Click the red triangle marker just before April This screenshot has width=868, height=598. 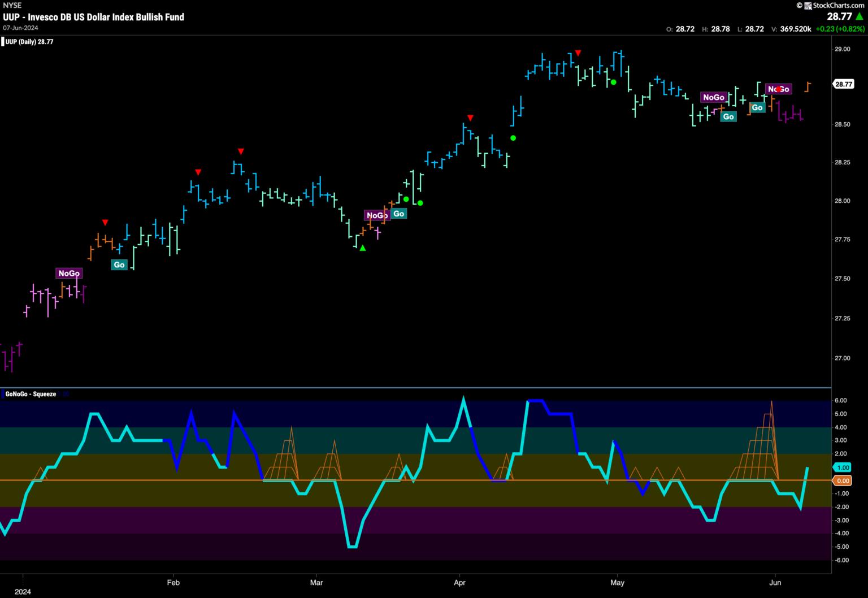470,118
